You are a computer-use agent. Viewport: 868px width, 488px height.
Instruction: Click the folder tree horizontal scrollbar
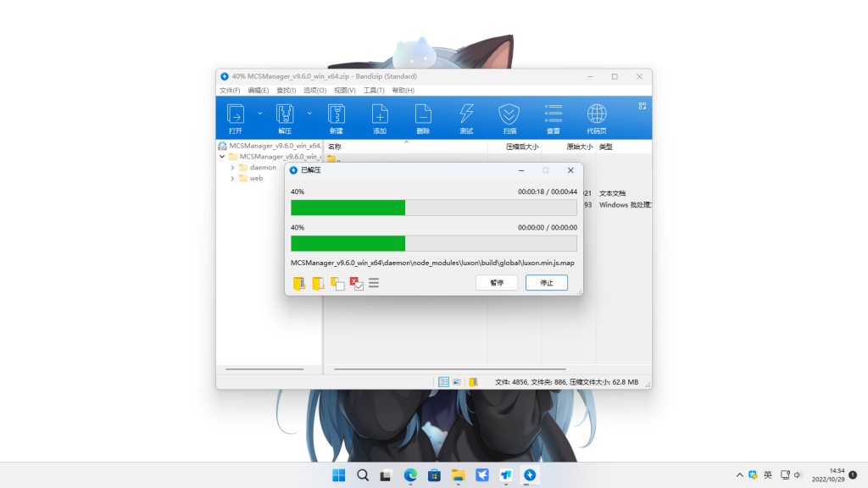(264, 369)
